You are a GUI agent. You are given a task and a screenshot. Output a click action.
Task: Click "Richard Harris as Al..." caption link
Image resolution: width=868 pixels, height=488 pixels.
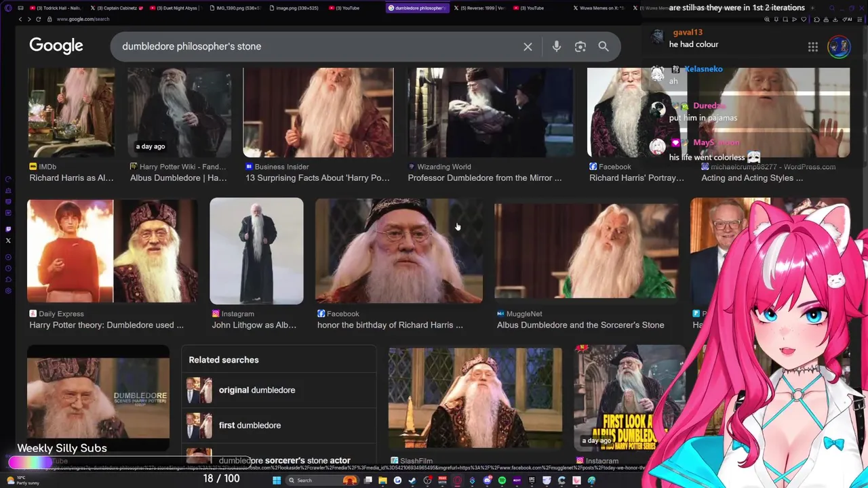[x=71, y=178]
